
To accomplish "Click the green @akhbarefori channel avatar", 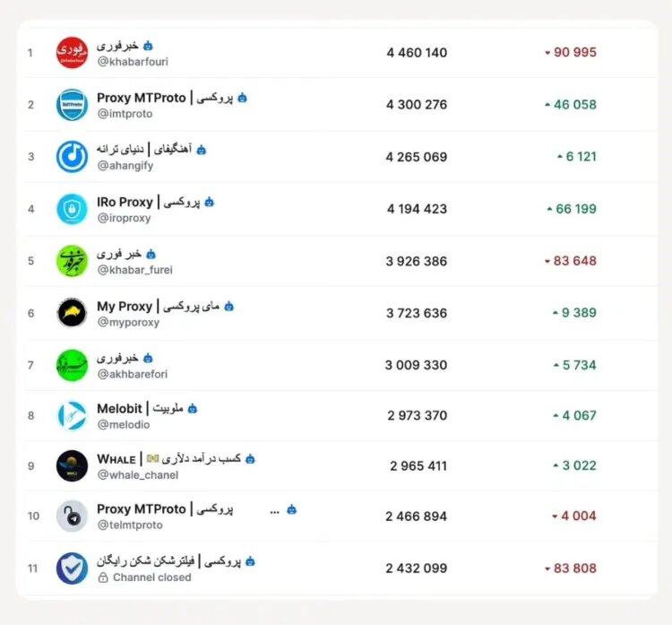I will point(72,365).
